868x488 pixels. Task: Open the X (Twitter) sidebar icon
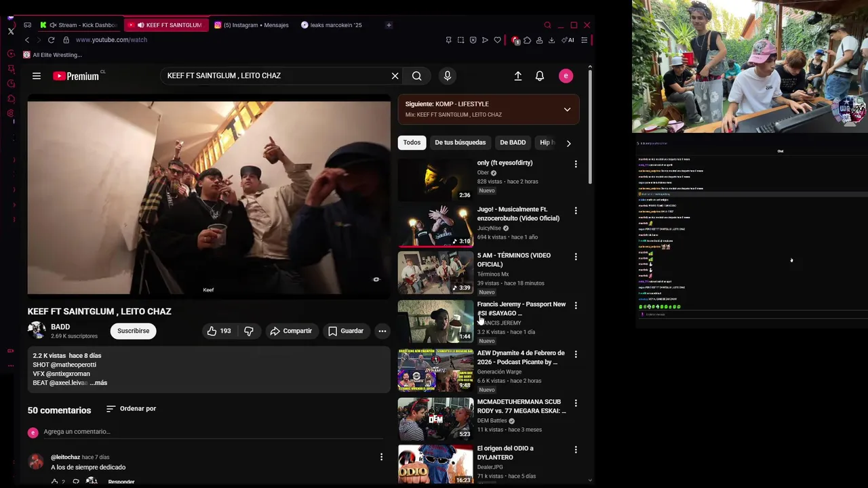pos(11,31)
